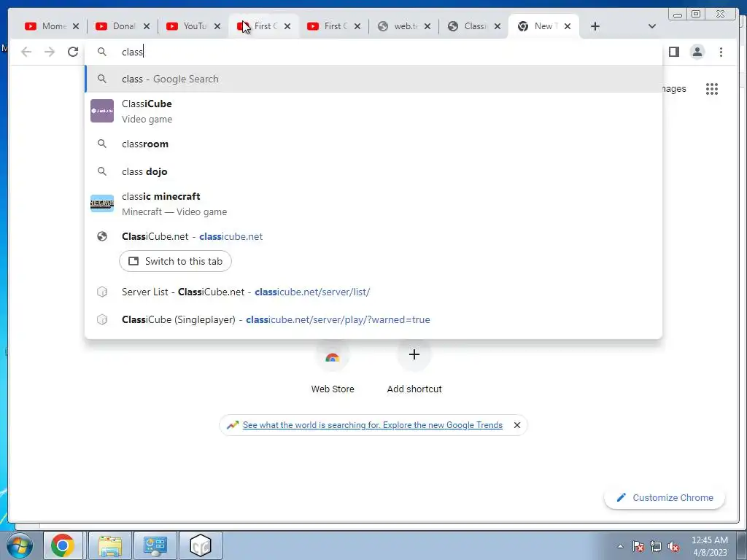
Task: Open the Control Panel taskbar icon
Action: [x=155, y=545]
